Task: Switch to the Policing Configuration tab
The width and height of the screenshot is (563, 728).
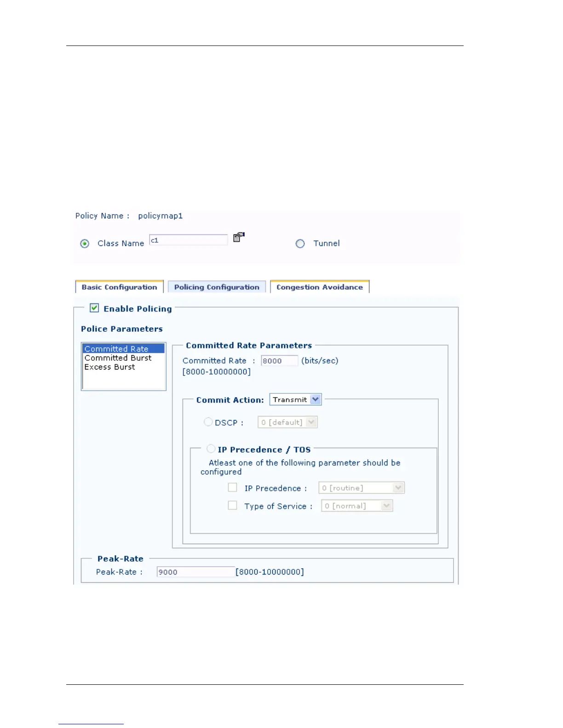Action: 217,287
